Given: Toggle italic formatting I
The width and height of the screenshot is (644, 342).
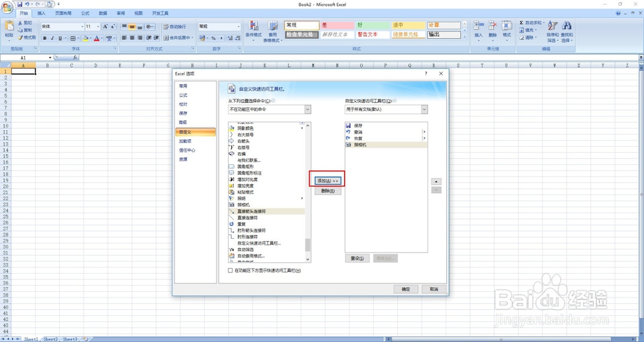Looking at the screenshot, I should (52, 38).
